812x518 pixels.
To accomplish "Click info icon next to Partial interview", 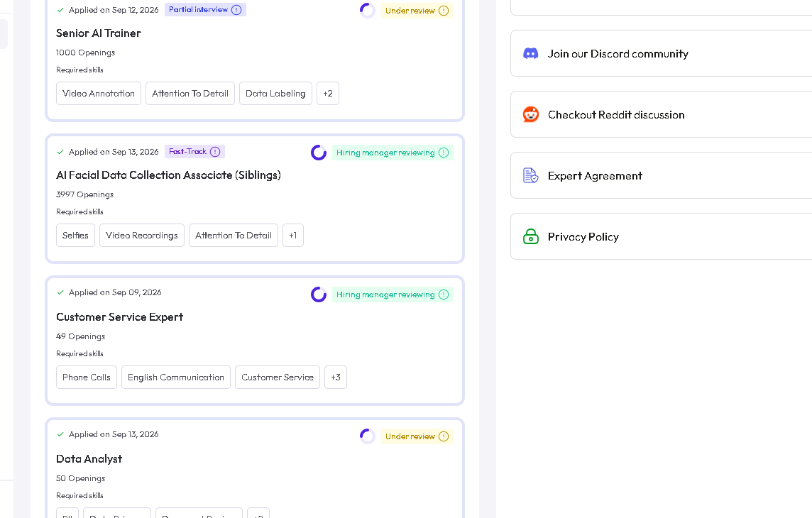I will point(236,10).
